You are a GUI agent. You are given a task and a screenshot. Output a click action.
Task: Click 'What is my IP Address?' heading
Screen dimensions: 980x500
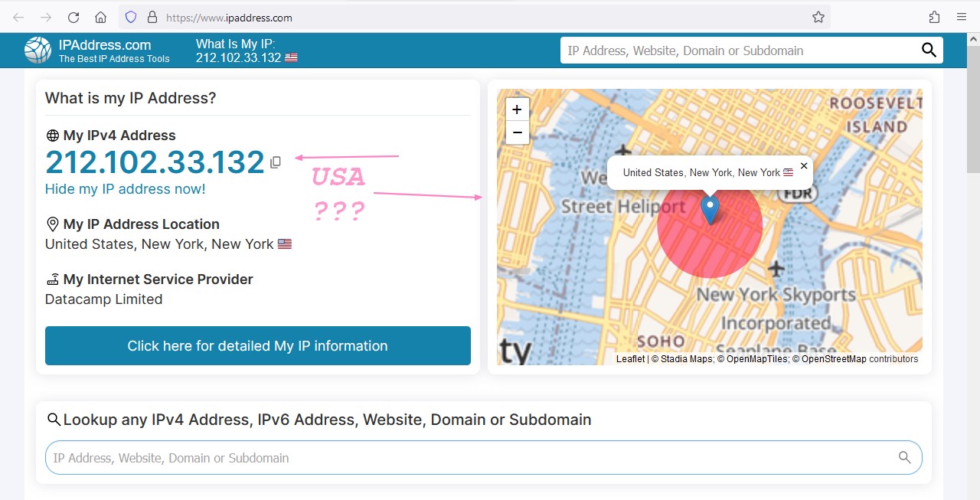pos(131,98)
